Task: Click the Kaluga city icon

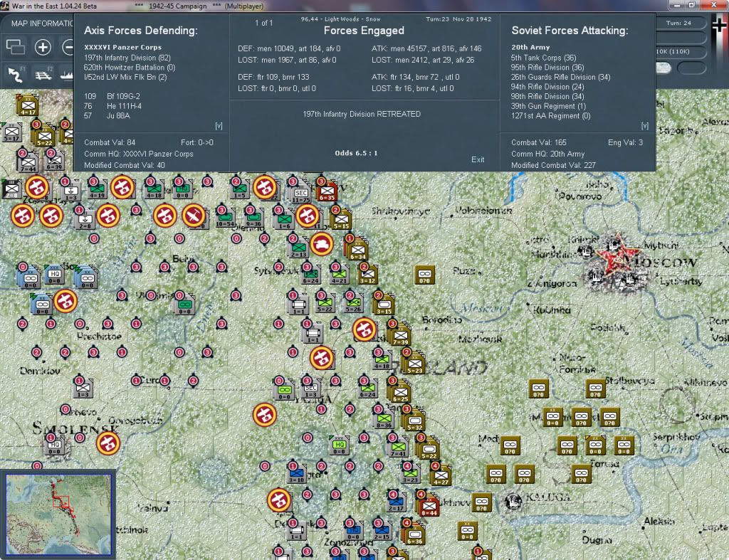Action: pos(513,501)
